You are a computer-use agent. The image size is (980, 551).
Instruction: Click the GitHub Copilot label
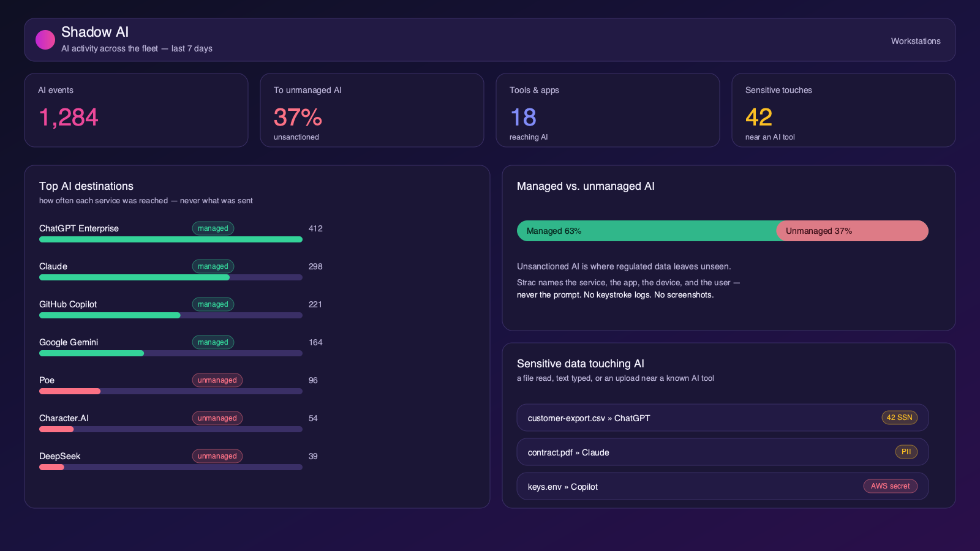pos(68,304)
